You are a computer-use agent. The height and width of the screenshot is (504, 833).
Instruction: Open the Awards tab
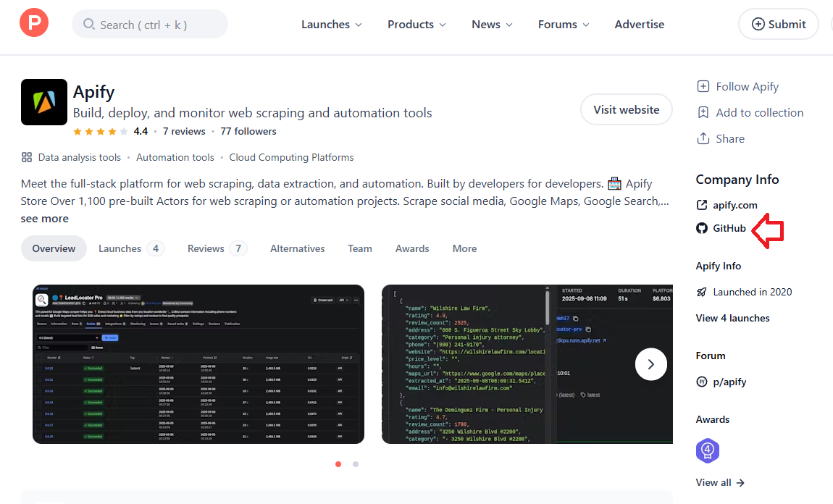pyautogui.click(x=412, y=248)
